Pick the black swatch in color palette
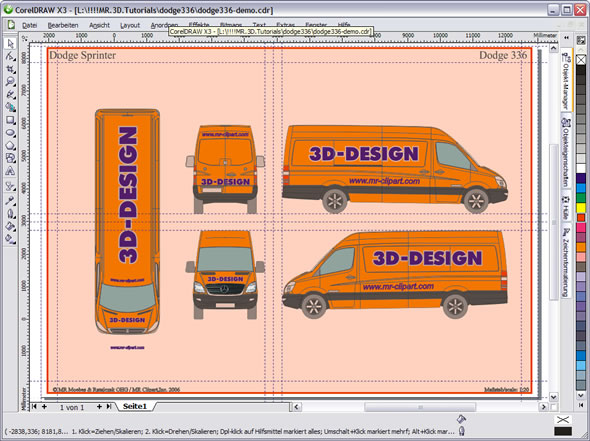Viewport: 590px width, 441px height. (581, 70)
